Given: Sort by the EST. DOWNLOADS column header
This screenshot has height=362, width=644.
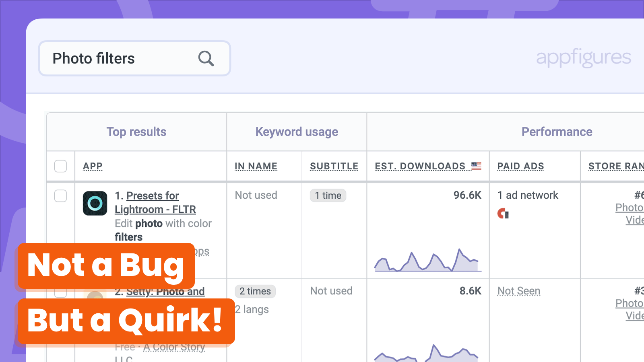Looking at the screenshot, I should (420, 166).
